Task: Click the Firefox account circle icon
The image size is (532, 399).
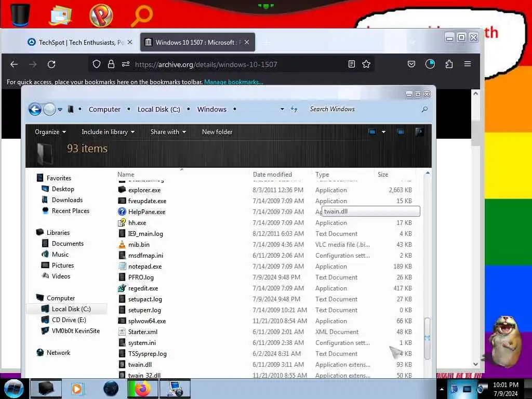Action: coord(430,64)
